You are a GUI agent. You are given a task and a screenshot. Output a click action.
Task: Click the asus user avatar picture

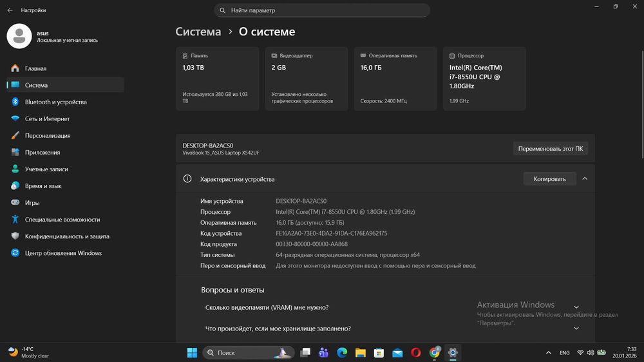(19, 36)
